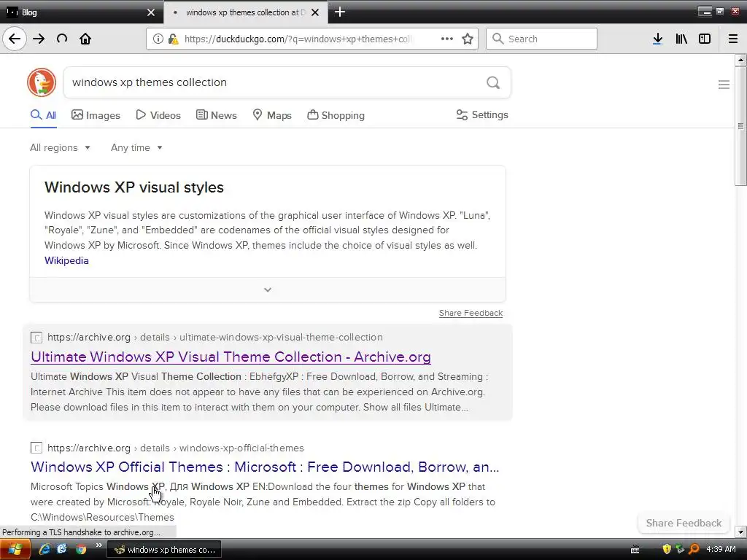This screenshot has height=560, width=747.
Task: Click Share Feedback under the info box
Action: point(471,313)
